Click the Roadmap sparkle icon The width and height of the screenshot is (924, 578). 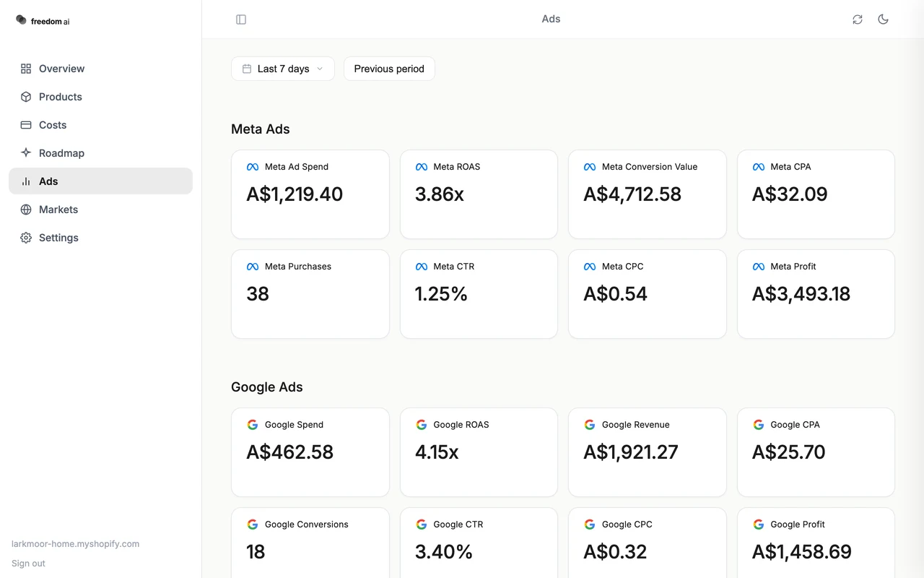coord(26,153)
